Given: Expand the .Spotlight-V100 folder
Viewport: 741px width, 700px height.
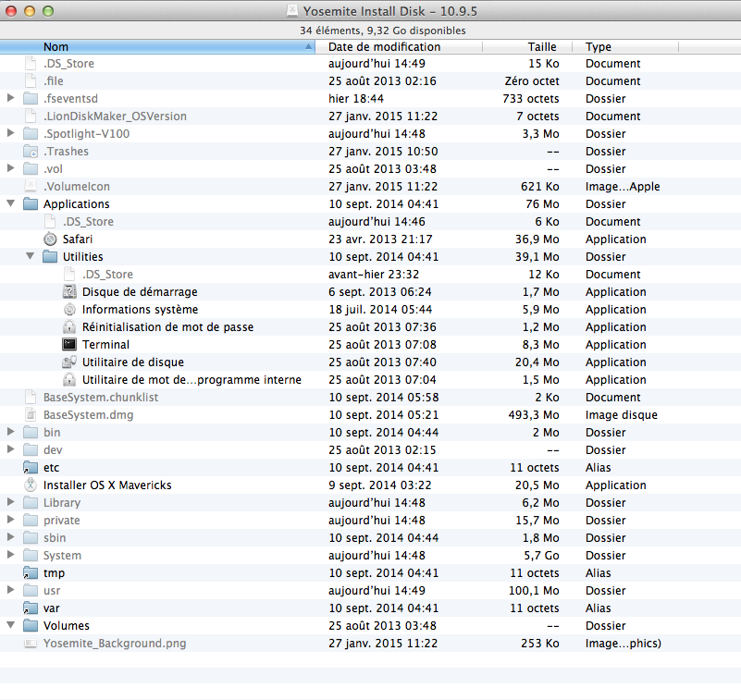Looking at the screenshot, I should pyautogui.click(x=10, y=133).
